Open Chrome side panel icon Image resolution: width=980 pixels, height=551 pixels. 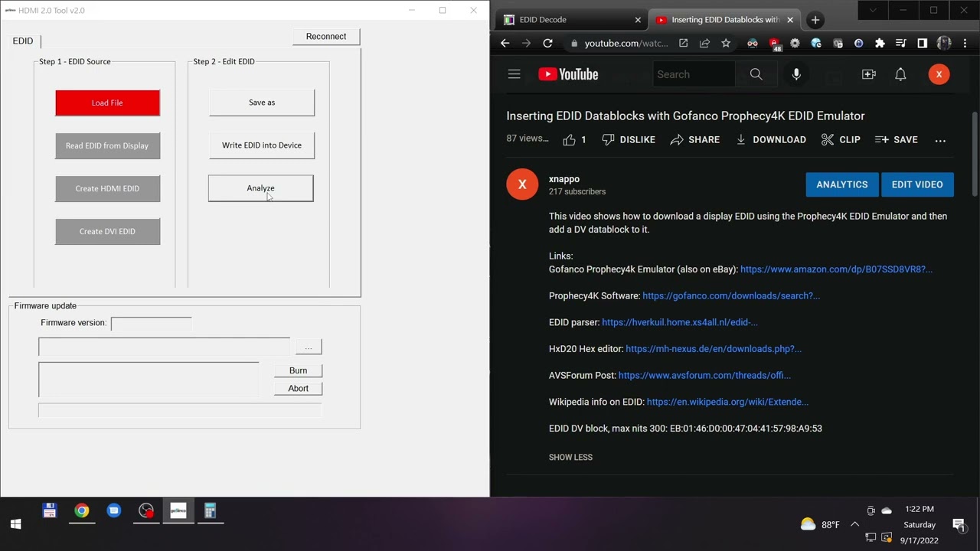coord(923,44)
